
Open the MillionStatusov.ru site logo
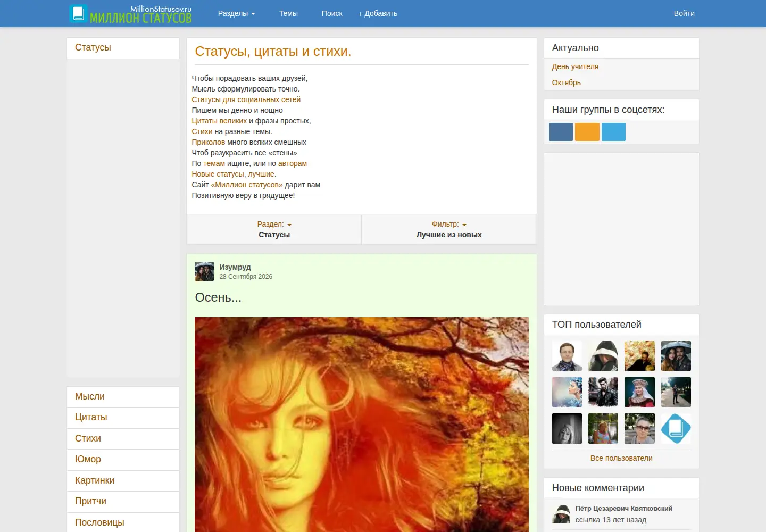(x=131, y=14)
